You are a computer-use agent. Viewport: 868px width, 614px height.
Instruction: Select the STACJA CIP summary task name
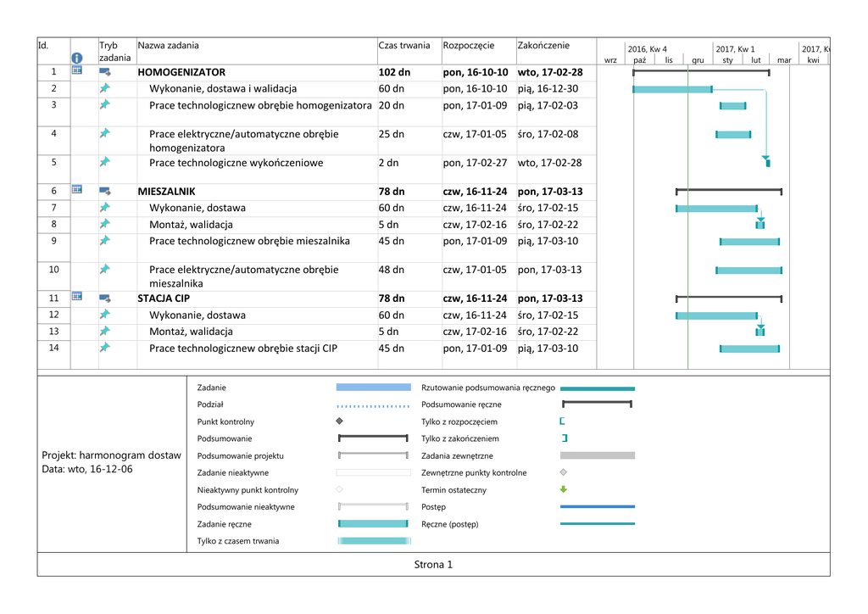tap(164, 299)
